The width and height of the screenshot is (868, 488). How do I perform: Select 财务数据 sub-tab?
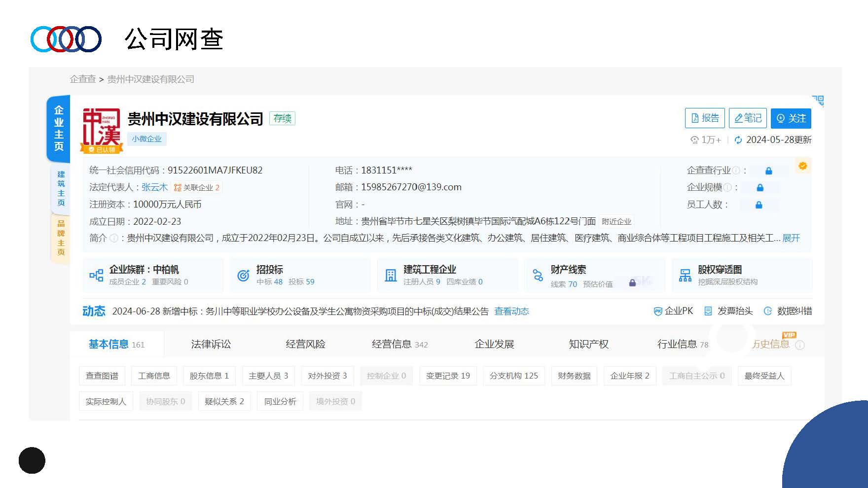click(x=574, y=376)
